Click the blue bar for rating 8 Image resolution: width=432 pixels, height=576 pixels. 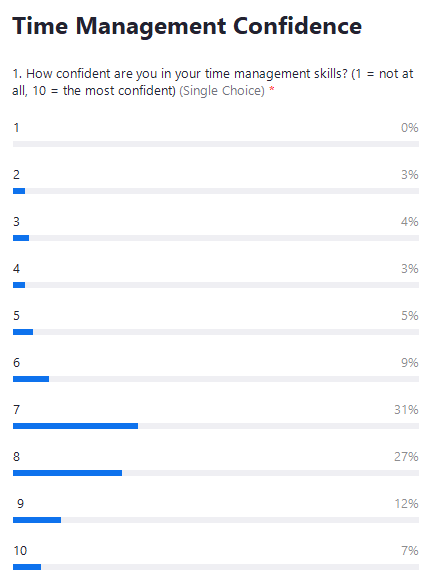(68, 473)
